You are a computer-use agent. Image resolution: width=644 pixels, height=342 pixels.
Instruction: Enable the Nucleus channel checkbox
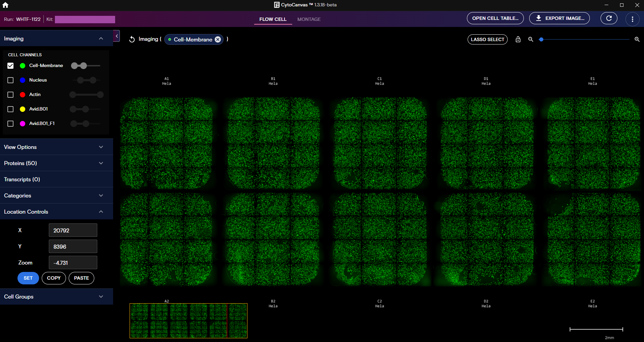[10, 80]
